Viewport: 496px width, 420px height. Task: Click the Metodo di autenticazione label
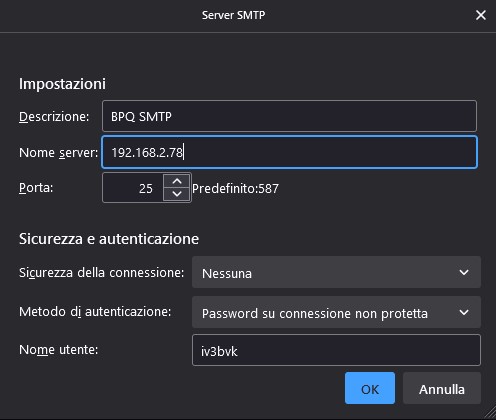[x=95, y=312]
